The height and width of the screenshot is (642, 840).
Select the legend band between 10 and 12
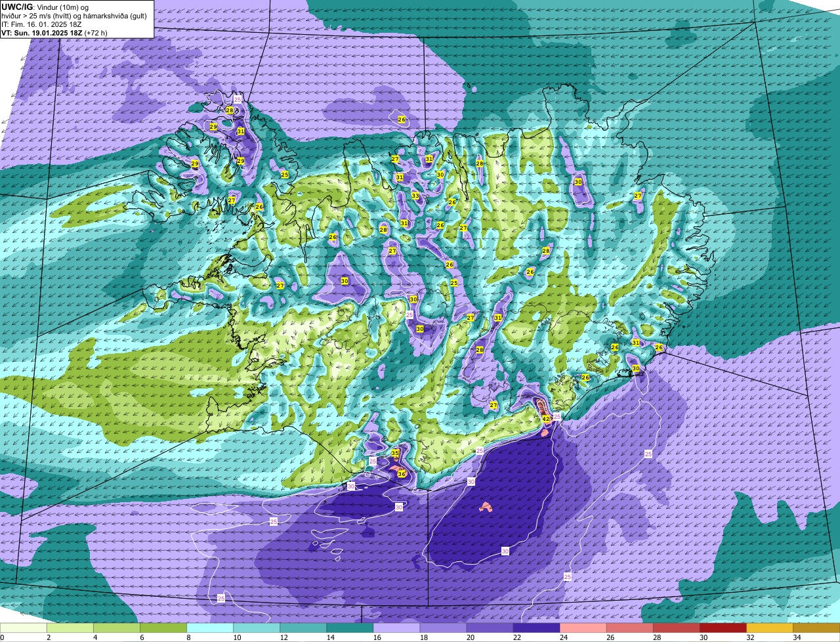coord(257,628)
